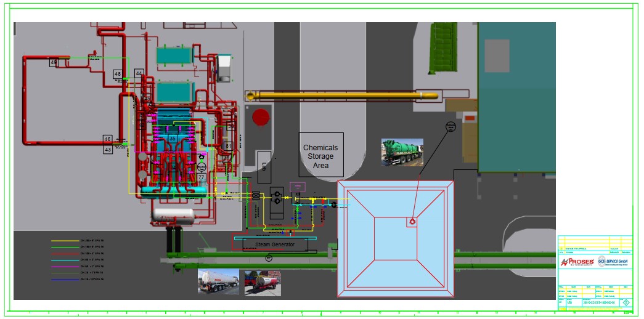The height and width of the screenshot is (319, 644).
Task: Click the blue legend line swatch
Action: (x=65, y=279)
